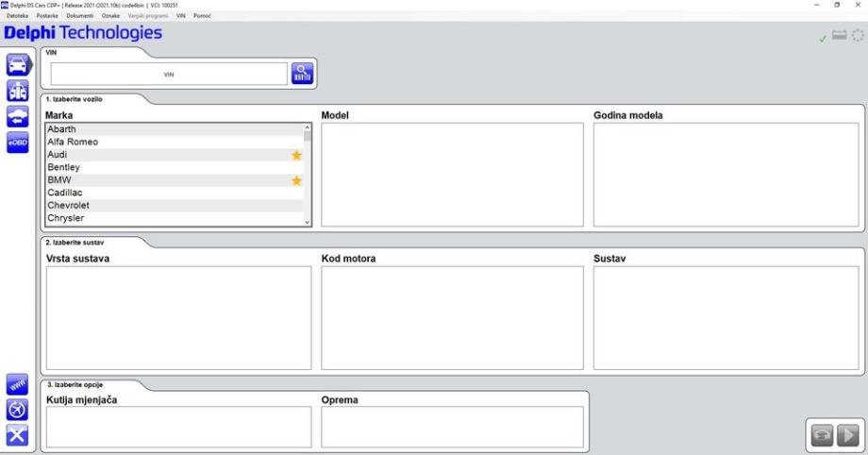Select the eOBD sidebar button
The image size is (868, 455).
[x=18, y=143]
